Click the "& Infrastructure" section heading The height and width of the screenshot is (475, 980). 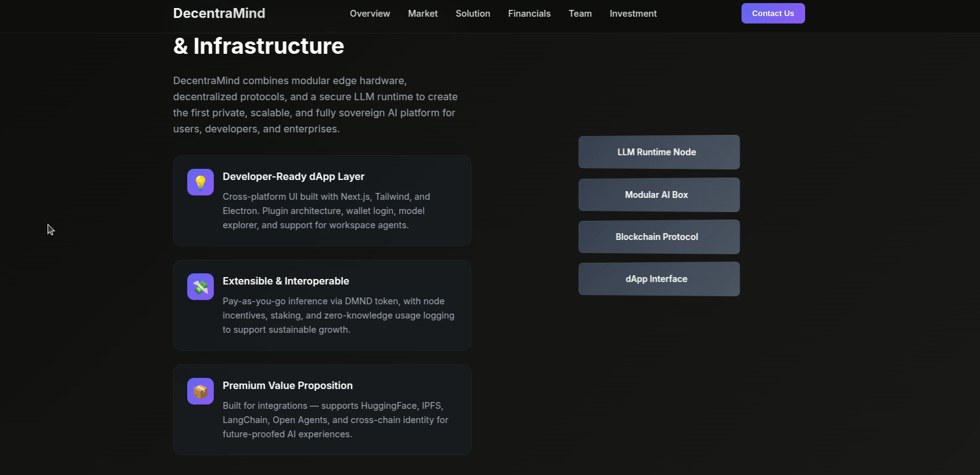coord(258,46)
